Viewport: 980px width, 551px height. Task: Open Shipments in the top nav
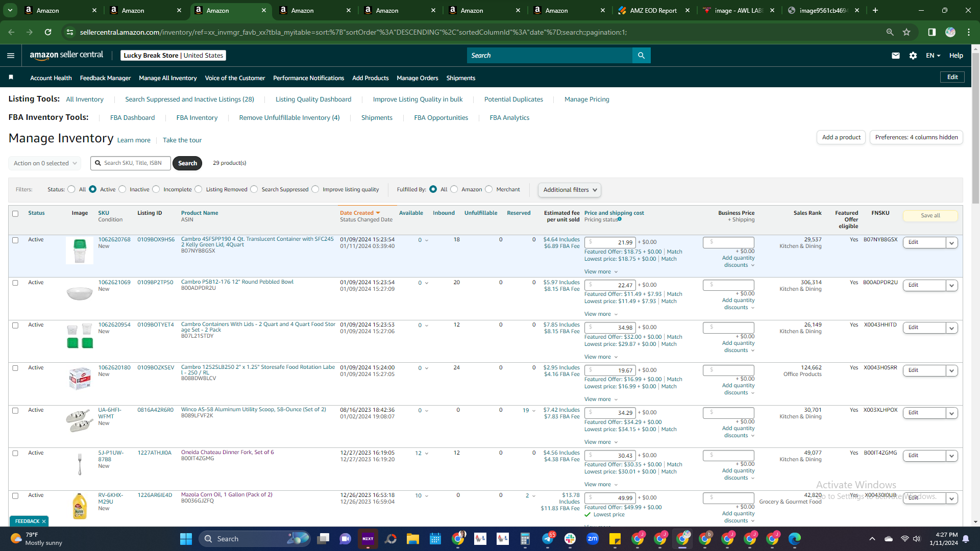point(461,78)
